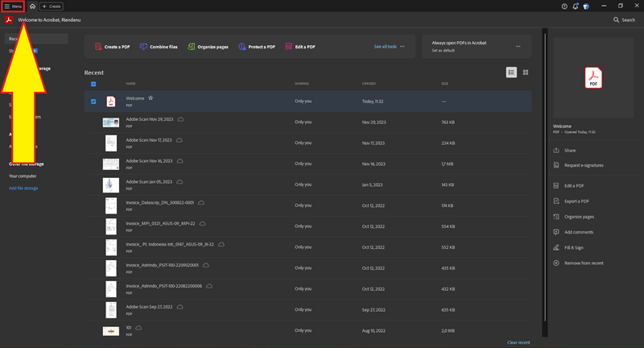Open the hamburger Menu button
644x348 pixels.
(13, 6)
